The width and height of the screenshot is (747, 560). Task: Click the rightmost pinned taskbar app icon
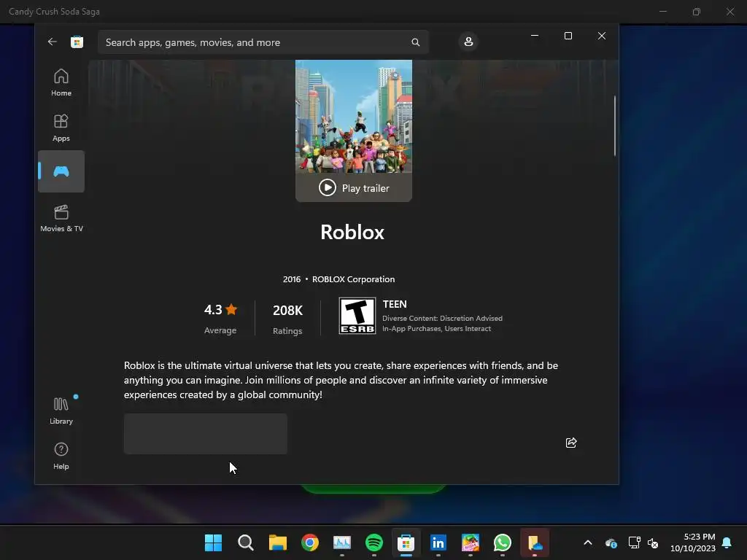coord(535,542)
